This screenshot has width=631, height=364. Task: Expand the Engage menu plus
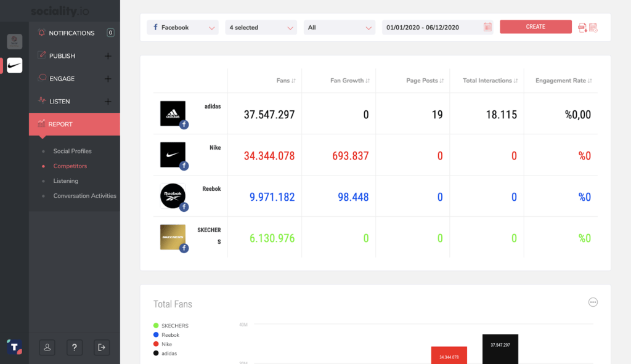point(108,79)
